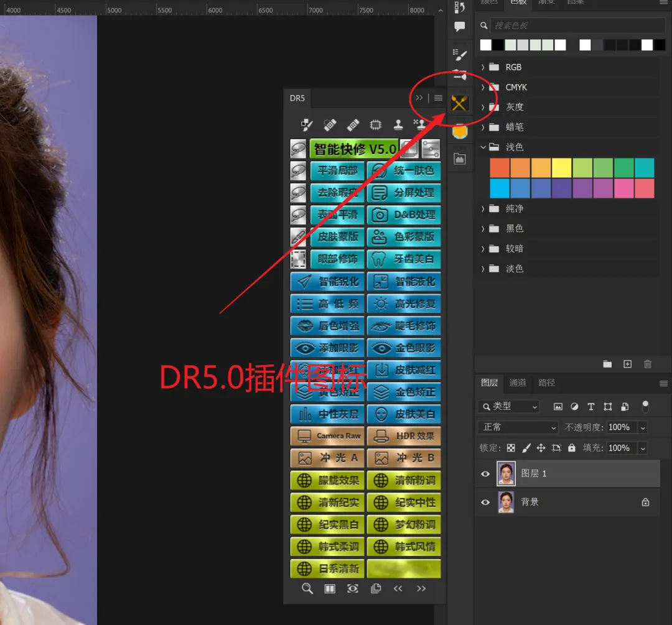The image size is (672, 625).
Task: Click the 搜索色板 search field
Action: coord(577,25)
